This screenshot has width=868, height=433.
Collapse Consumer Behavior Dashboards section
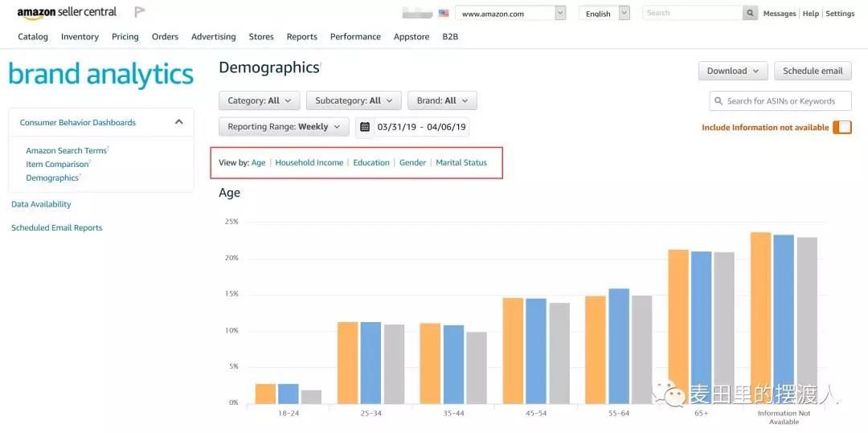tap(178, 122)
